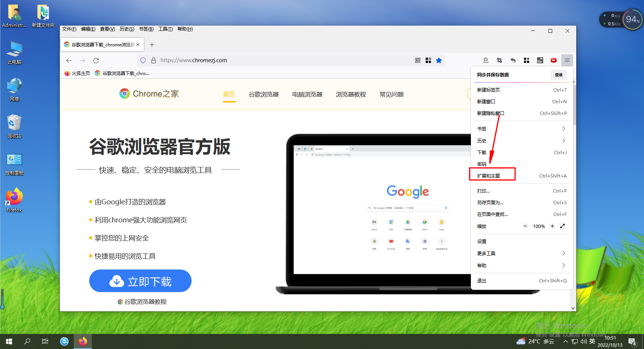The image size is (644, 349).
Task: Open the 回收站 recycle bin icon
Action: 14,126
